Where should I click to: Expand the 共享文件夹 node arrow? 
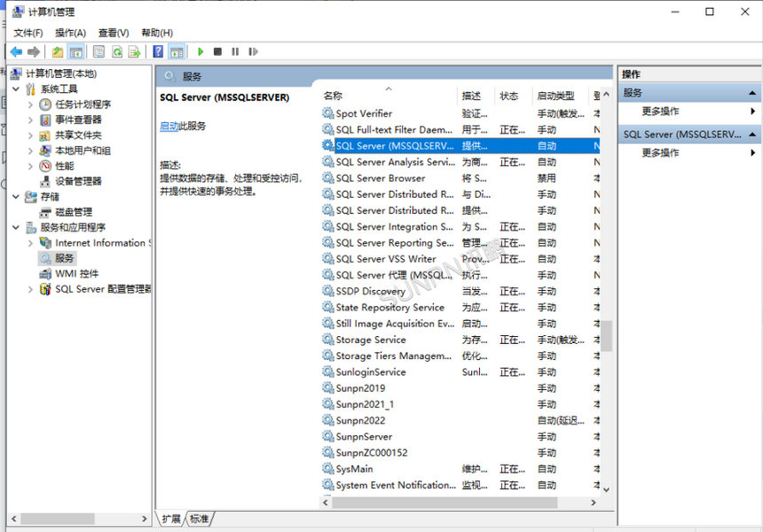[30, 135]
